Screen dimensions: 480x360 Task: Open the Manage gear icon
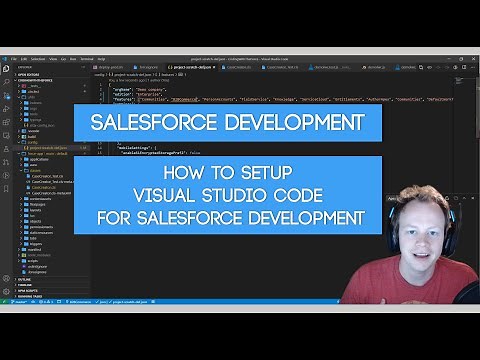click(x=6, y=292)
